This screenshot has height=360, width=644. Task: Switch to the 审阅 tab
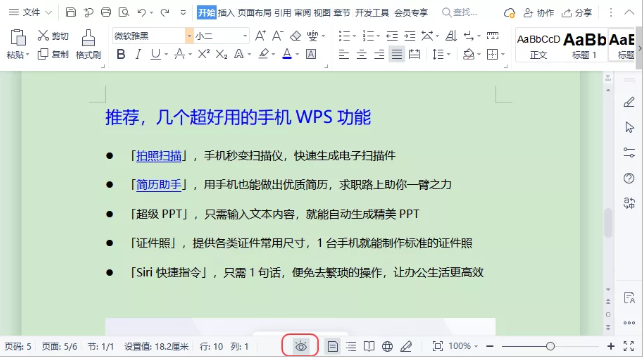(x=302, y=13)
